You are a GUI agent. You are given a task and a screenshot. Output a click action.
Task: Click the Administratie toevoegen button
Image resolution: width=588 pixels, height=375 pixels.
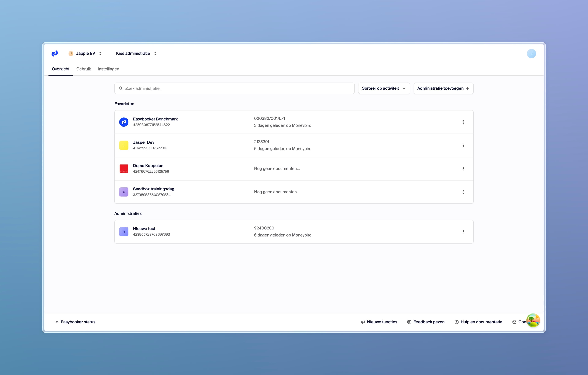(x=443, y=88)
